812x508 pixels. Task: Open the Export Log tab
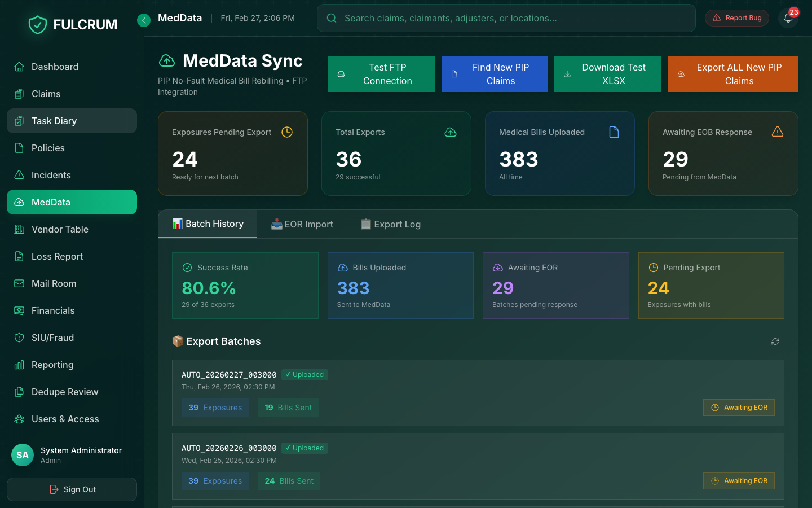tap(390, 224)
